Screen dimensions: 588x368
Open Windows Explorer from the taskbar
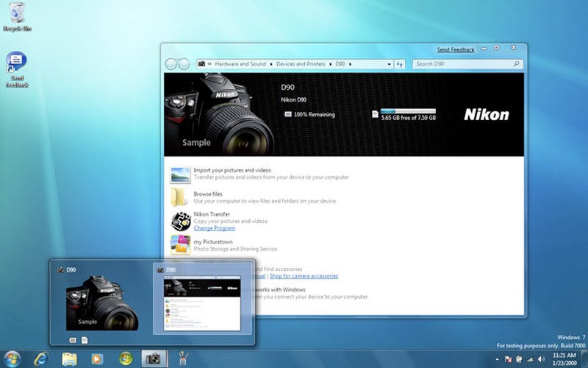[x=69, y=359]
